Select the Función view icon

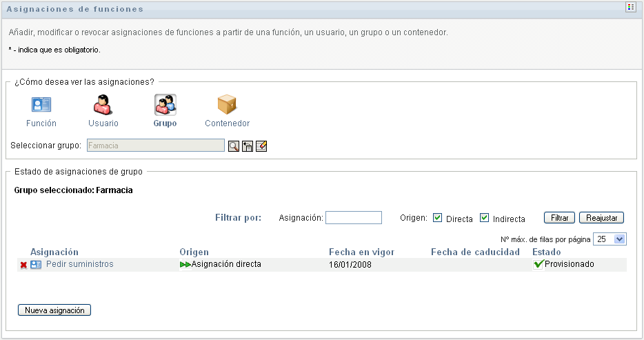41,105
